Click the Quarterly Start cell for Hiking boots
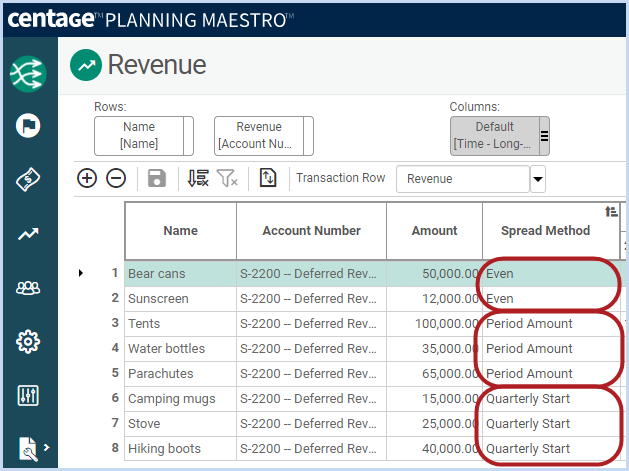The height and width of the screenshot is (471, 629). click(x=551, y=449)
